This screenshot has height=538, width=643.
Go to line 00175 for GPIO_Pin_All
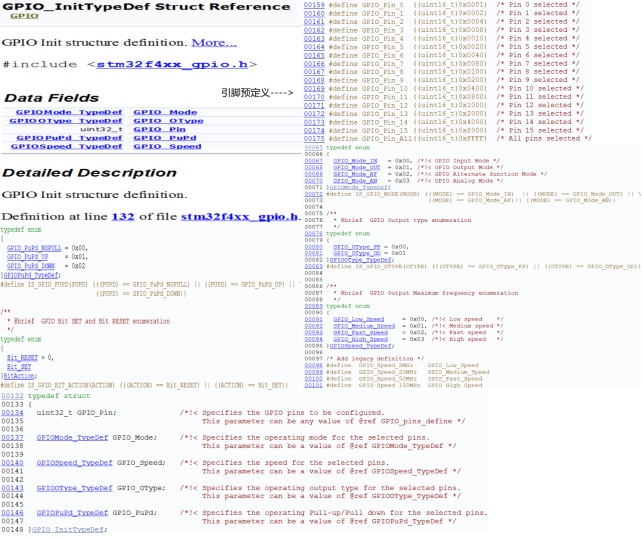click(314, 139)
